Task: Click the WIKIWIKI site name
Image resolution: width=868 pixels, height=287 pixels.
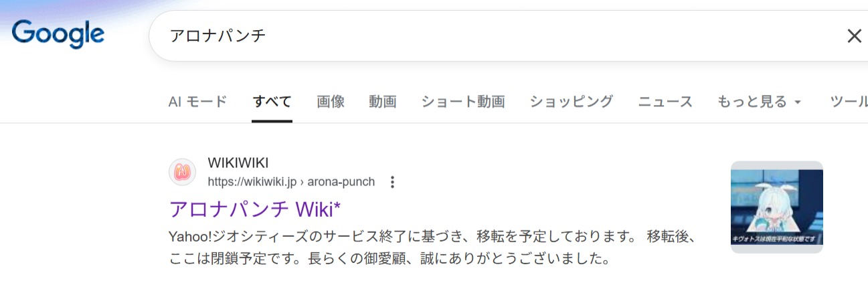Action: tap(238, 163)
